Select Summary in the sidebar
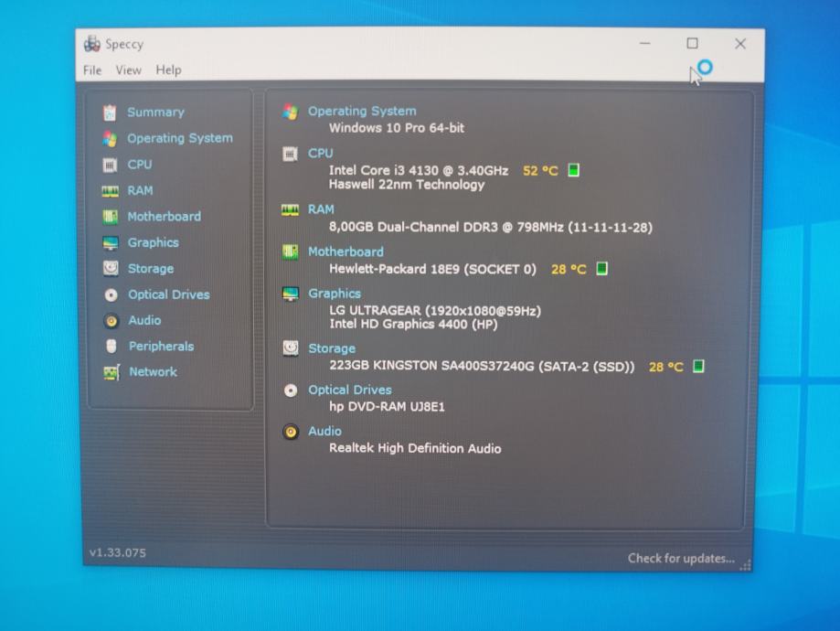 (155, 112)
